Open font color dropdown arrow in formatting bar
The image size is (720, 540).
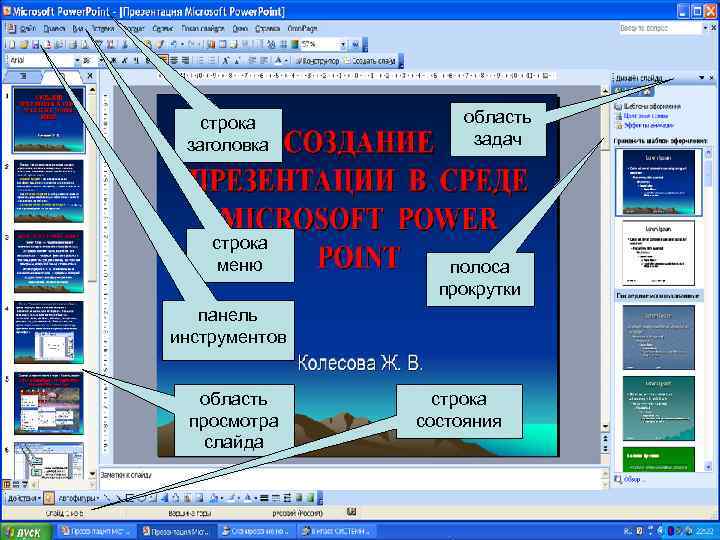pyautogui.click(x=286, y=61)
